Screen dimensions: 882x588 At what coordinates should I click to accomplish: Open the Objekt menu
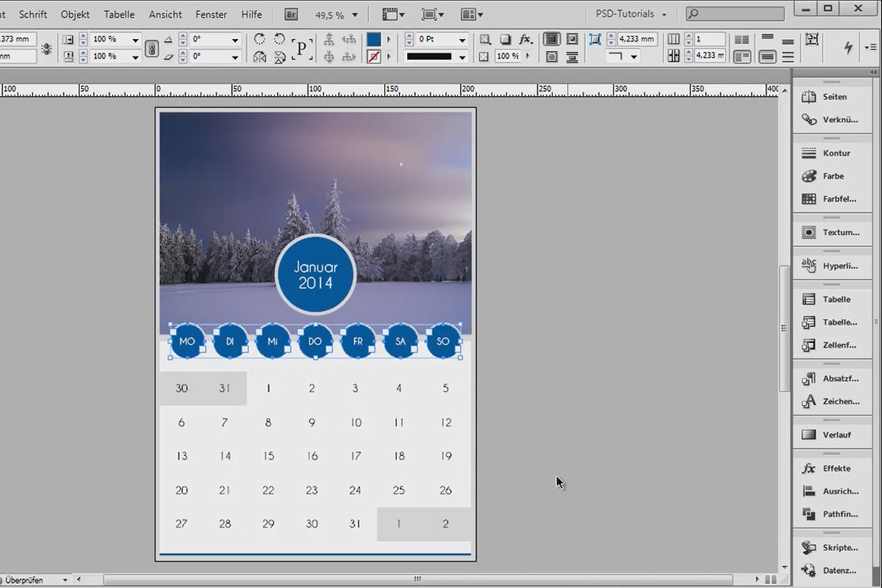(75, 15)
